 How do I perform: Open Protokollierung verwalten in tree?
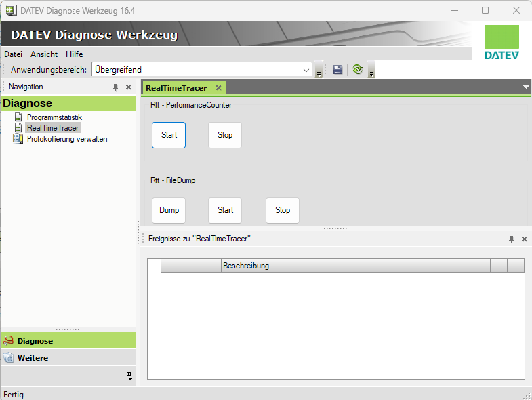(67, 139)
